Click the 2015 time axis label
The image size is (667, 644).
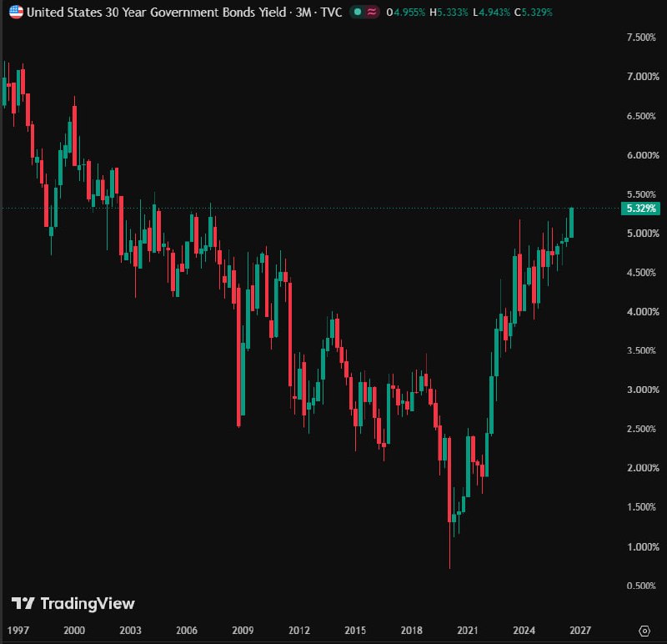pos(355,631)
